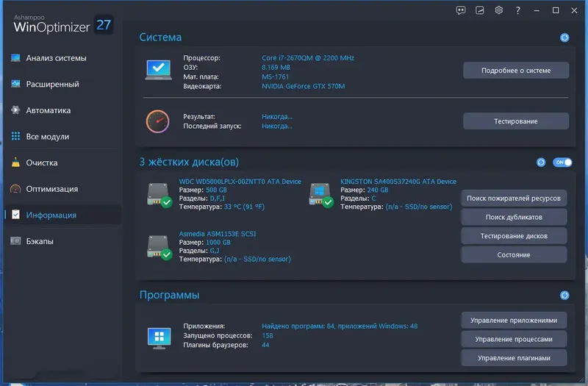Click the Бэкапы safe icon
This screenshot has height=386, width=588.
point(15,241)
